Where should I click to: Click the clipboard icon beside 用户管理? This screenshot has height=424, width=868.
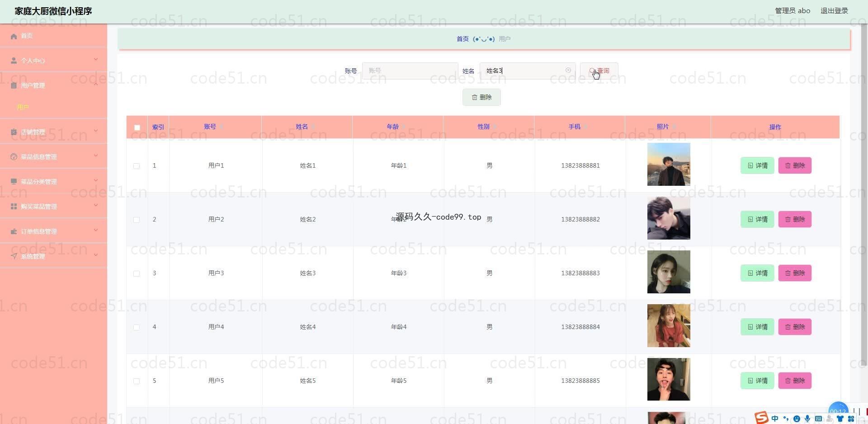[14, 85]
